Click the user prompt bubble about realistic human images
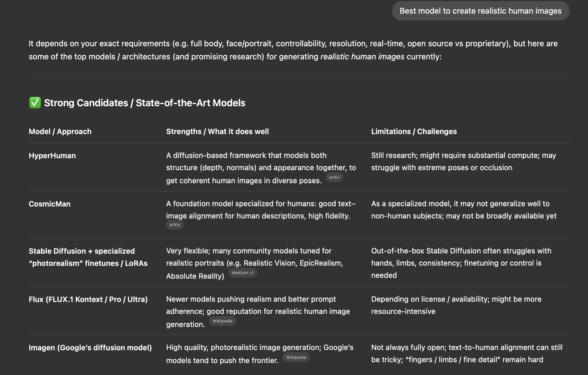Viewport: 588px width, 375px height. point(480,11)
